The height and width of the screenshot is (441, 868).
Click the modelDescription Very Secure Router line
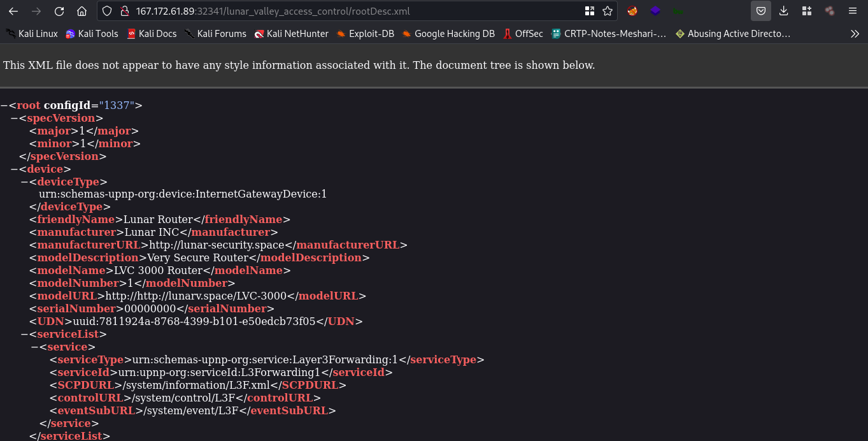(199, 257)
